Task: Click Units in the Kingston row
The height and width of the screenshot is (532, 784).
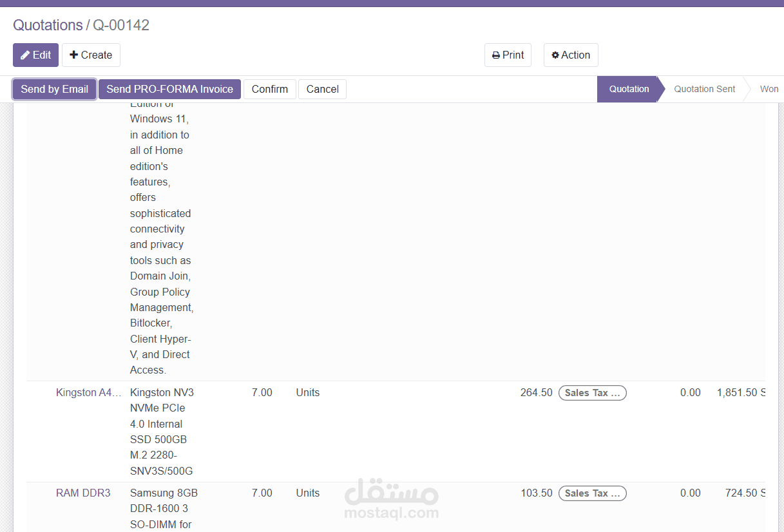Action: tap(308, 392)
